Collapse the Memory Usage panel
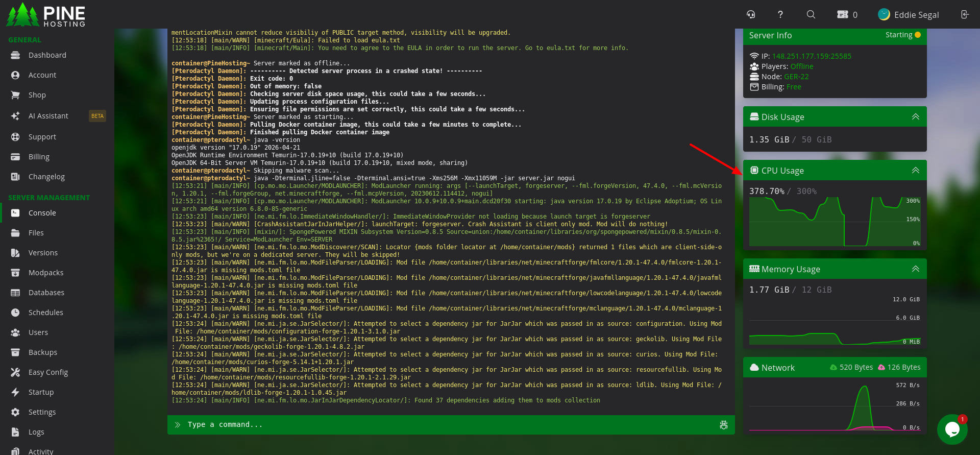Viewport: 980px width, 455px height. pyautogui.click(x=916, y=269)
